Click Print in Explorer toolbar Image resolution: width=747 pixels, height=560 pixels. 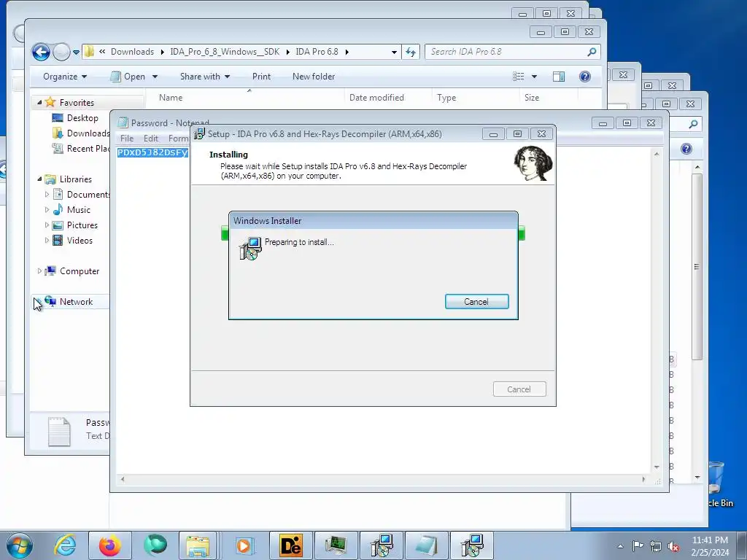click(261, 76)
